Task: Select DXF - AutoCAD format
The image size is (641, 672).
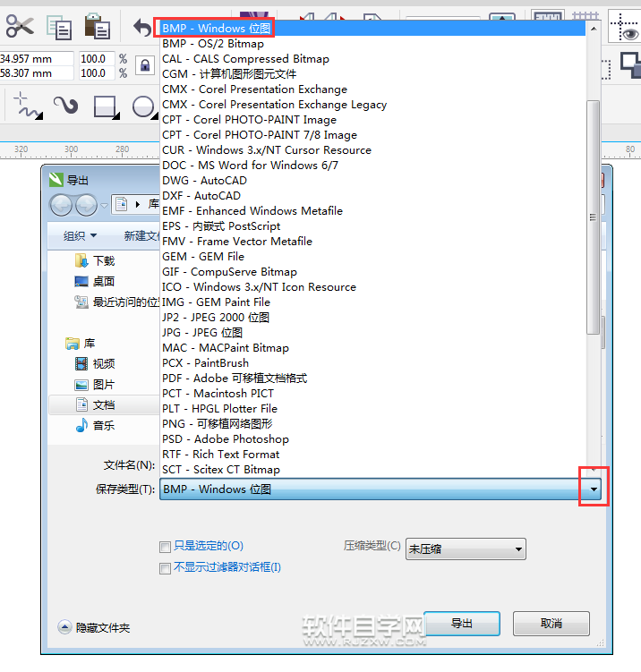Action: (x=372, y=196)
